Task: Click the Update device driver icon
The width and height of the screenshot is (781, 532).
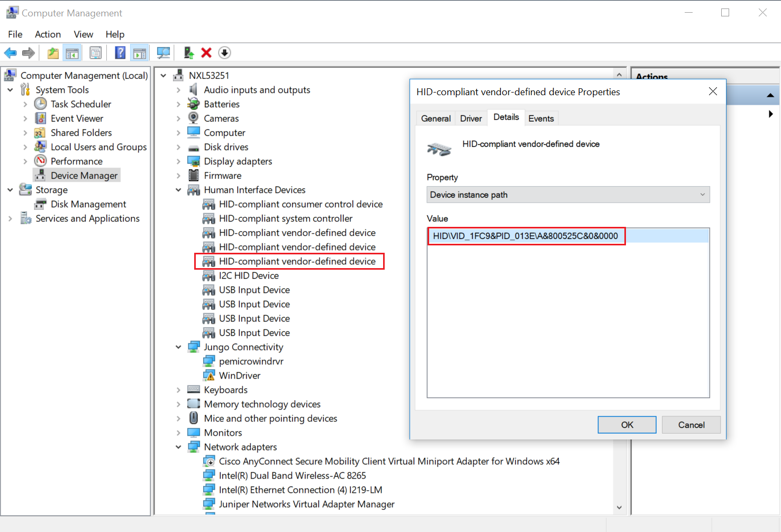Action: click(188, 53)
